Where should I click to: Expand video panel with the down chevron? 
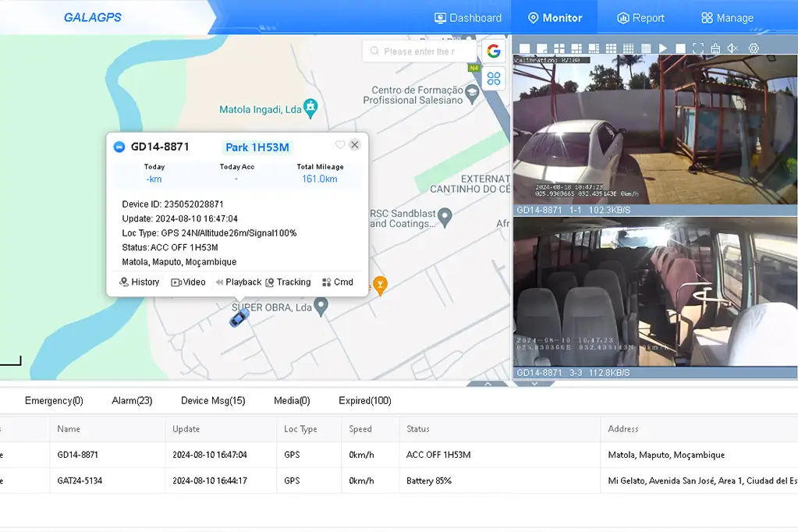click(534, 383)
